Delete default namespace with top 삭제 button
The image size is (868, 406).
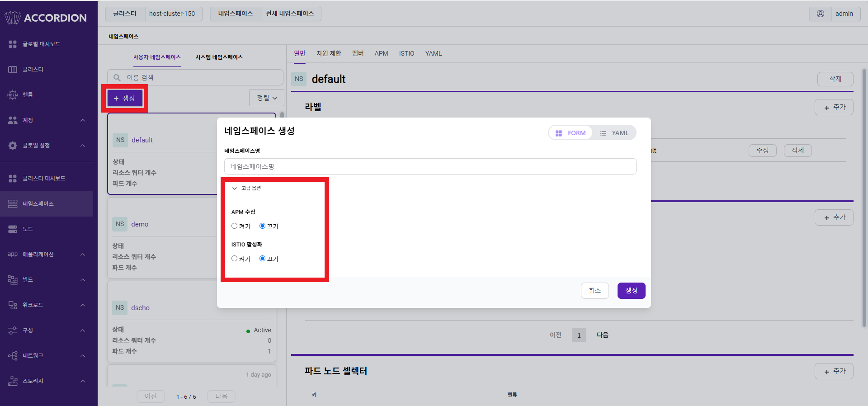tap(835, 79)
